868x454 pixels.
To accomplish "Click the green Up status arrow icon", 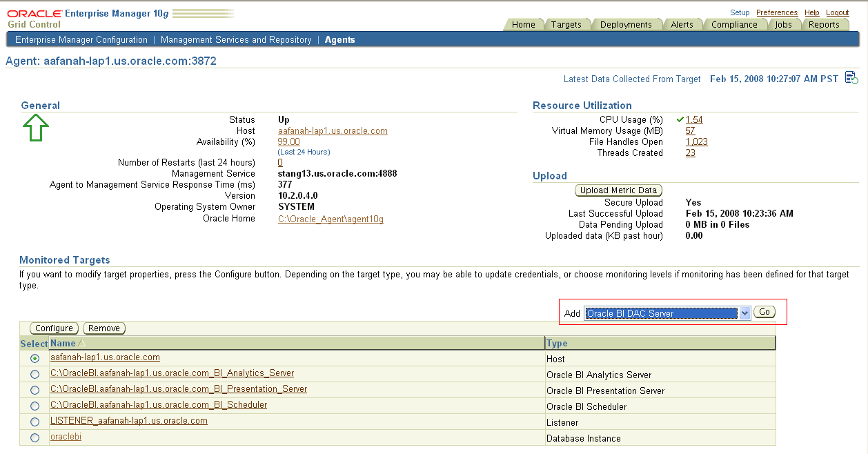I will click(35, 128).
